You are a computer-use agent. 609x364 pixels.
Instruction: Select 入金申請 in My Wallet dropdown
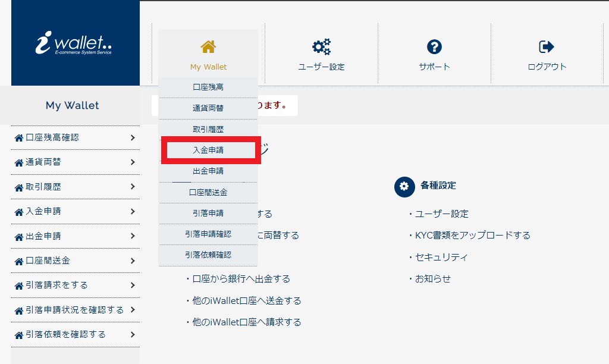208,150
